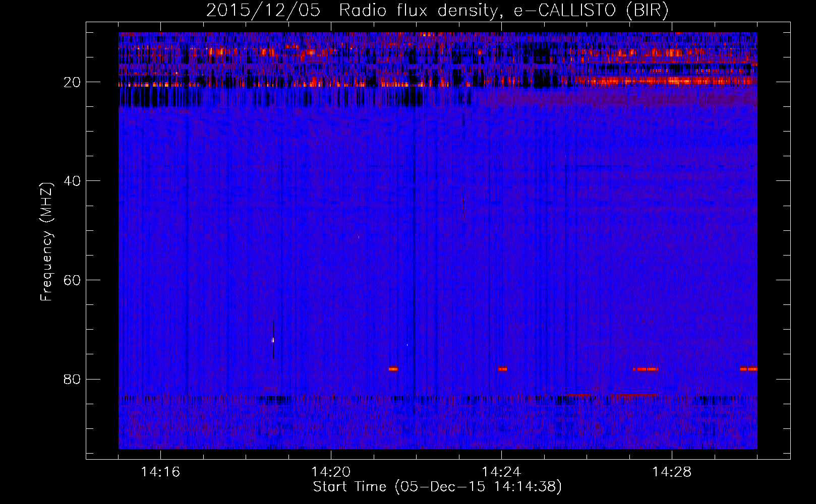The width and height of the screenshot is (816, 504).
Task: Choose the 14:24 time tick label
Action: click(501, 472)
